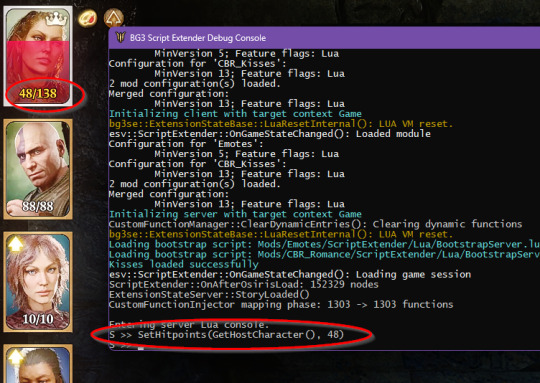The width and height of the screenshot is (540, 383).
Task: Click level-up arrow on bottom portrait
Action: point(15,356)
